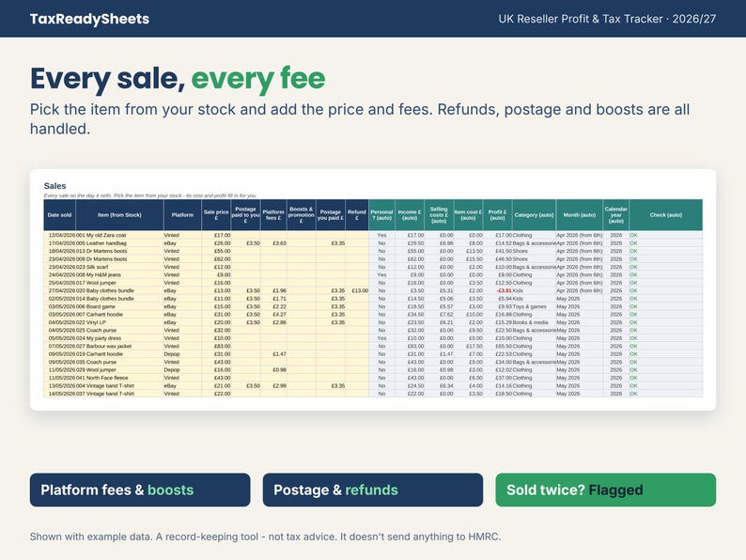Click the '035 Coach purse' item cell
The width and height of the screenshot is (746, 560).
click(x=119, y=362)
